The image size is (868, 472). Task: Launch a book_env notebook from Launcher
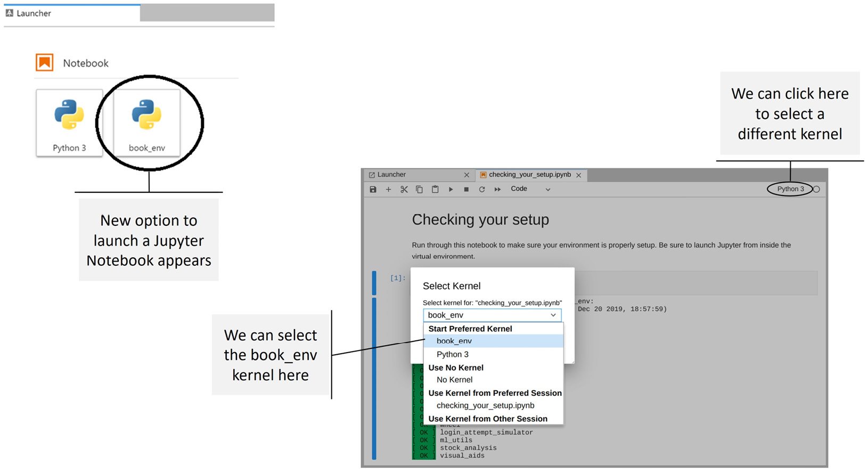click(x=147, y=123)
